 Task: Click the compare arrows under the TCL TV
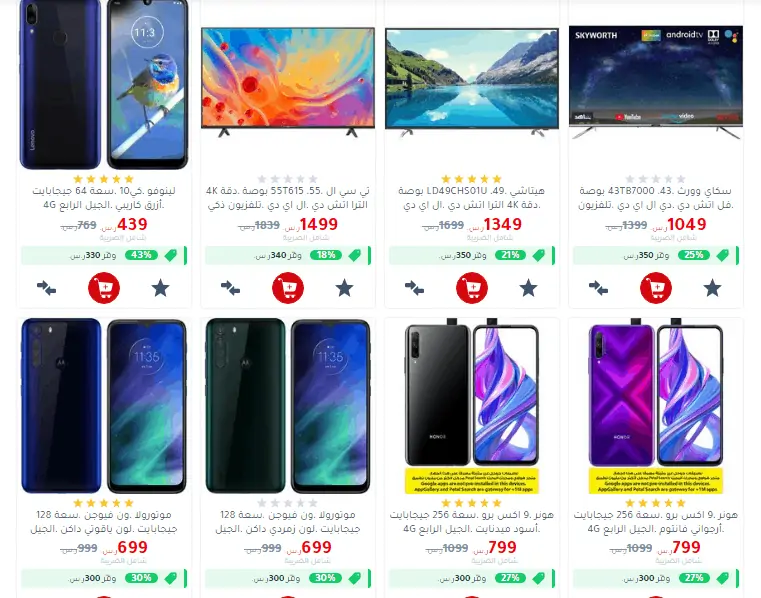pyautogui.click(x=231, y=288)
